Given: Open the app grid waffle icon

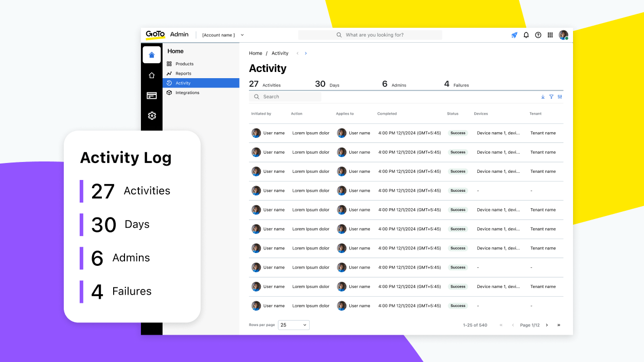Looking at the screenshot, I should pyautogui.click(x=550, y=35).
